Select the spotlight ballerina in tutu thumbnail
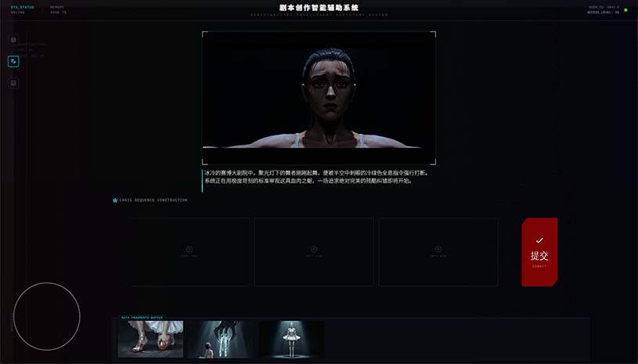The image size is (638, 364). 291,339
